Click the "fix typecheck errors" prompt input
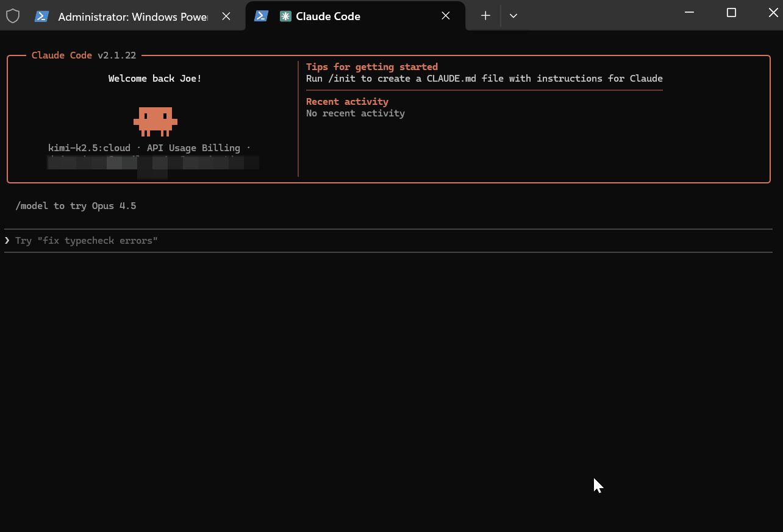The height and width of the screenshot is (532, 783). click(87, 241)
